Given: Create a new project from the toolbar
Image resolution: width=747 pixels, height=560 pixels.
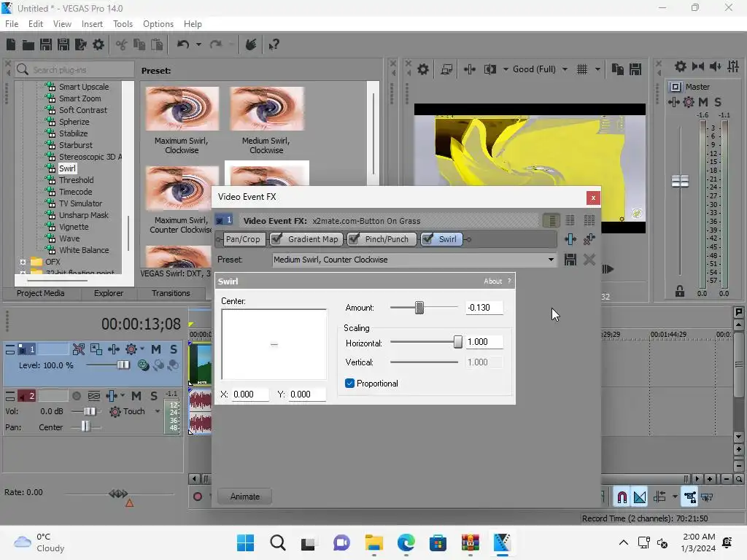Looking at the screenshot, I should click(11, 44).
